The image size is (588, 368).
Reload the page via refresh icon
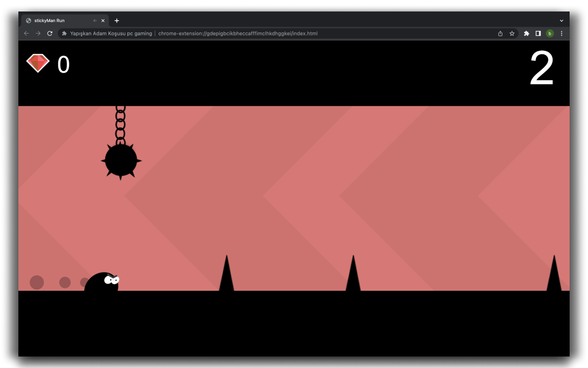coord(50,33)
